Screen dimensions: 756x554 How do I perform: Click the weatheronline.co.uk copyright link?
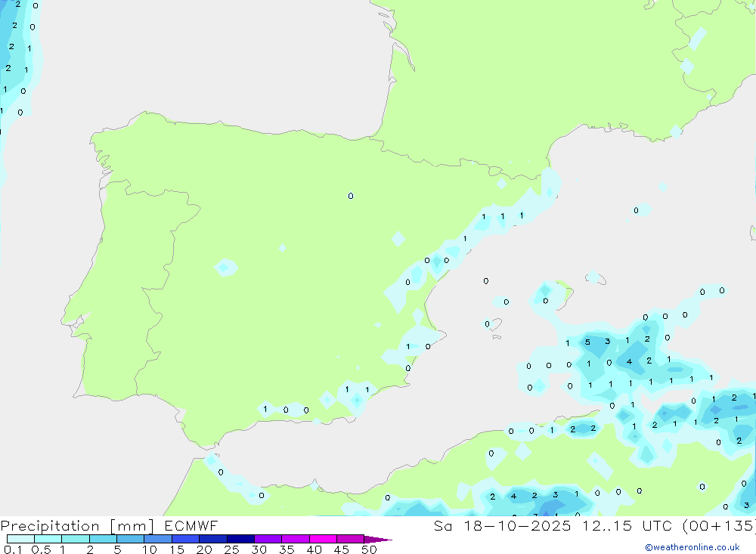click(x=692, y=547)
